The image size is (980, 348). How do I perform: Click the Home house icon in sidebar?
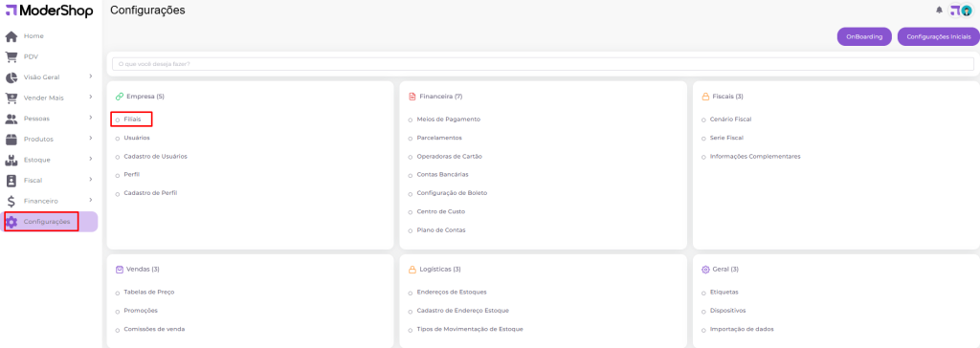[11, 36]
